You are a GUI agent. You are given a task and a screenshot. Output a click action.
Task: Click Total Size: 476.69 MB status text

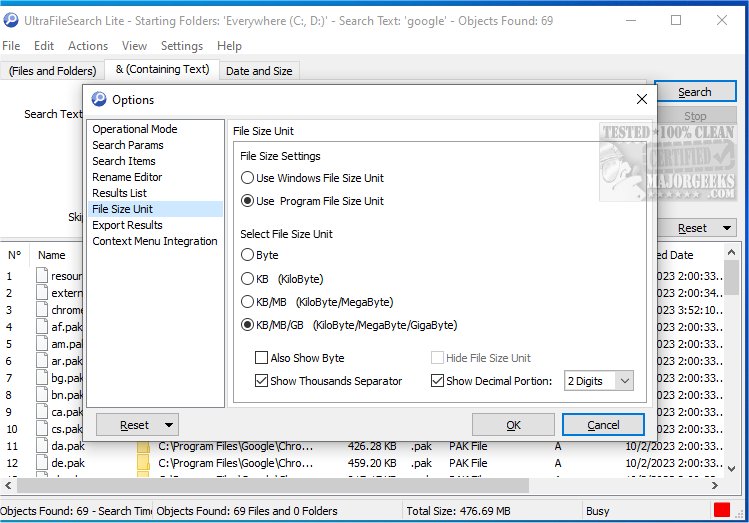click(x=458, y=511)
